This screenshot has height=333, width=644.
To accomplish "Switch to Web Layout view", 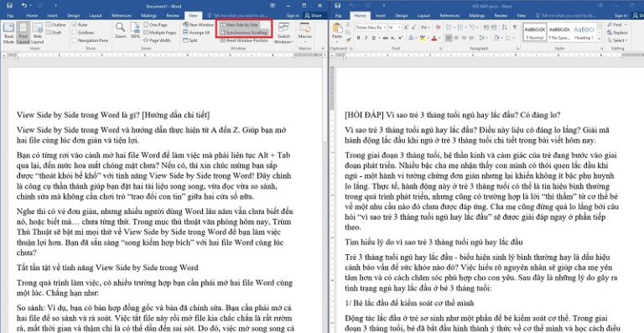I will pyautogui.click(x=38, y=34).
